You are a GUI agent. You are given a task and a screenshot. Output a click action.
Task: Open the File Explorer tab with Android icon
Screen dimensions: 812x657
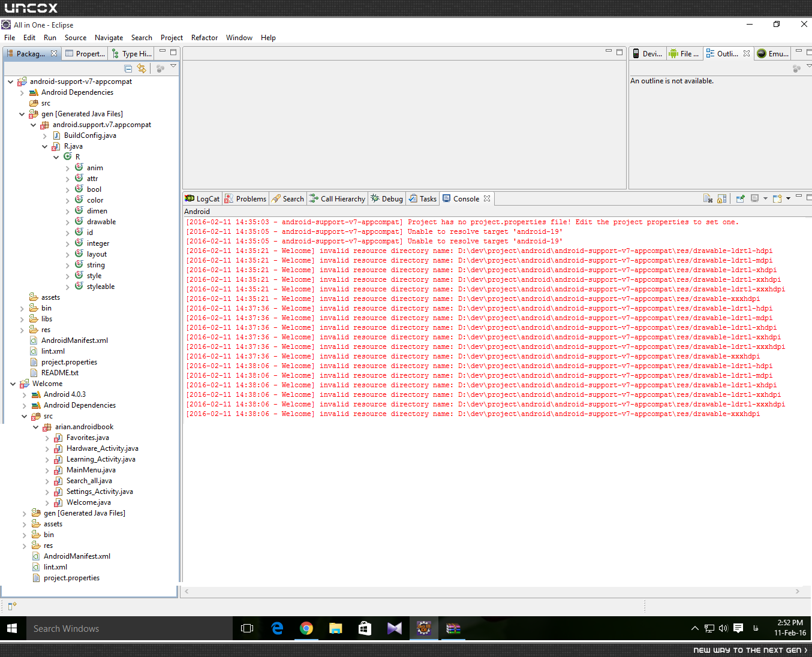[x=684, y=54]
